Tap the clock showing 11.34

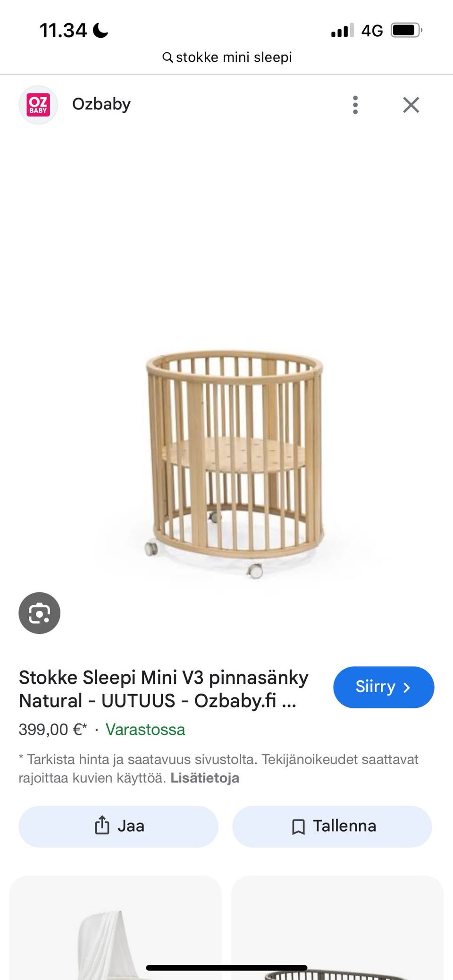click(x=63, y=31)
